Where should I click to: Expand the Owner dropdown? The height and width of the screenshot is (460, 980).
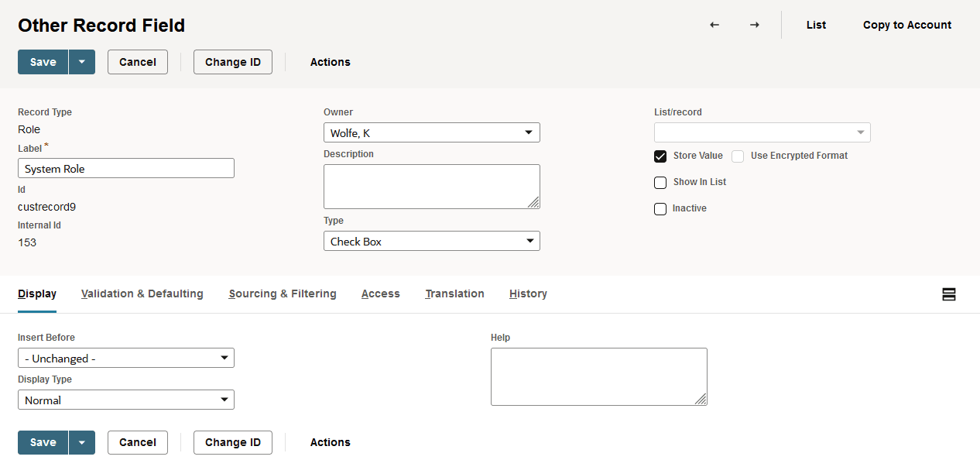pos(431,133)
